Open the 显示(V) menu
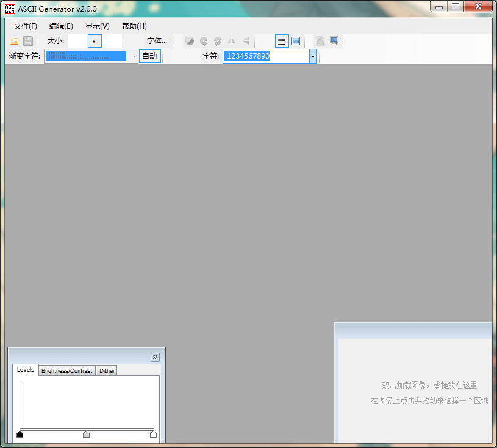This screenshot has width=497, height=448. click(x=98, y=26)
